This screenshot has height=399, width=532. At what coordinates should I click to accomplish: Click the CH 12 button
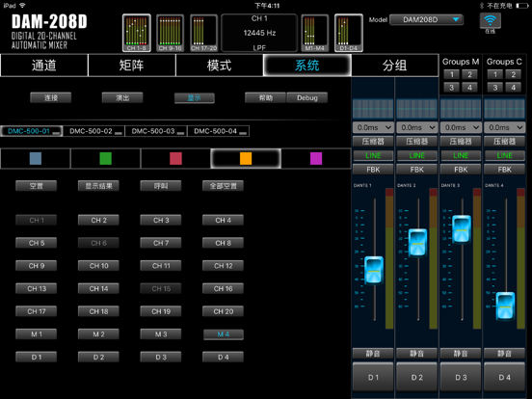point(223,266)
